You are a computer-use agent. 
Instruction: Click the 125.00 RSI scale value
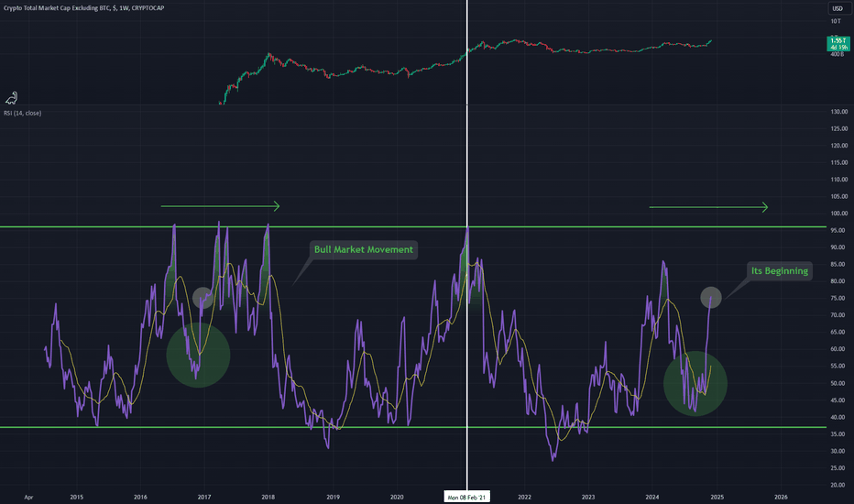coord(838,128)
